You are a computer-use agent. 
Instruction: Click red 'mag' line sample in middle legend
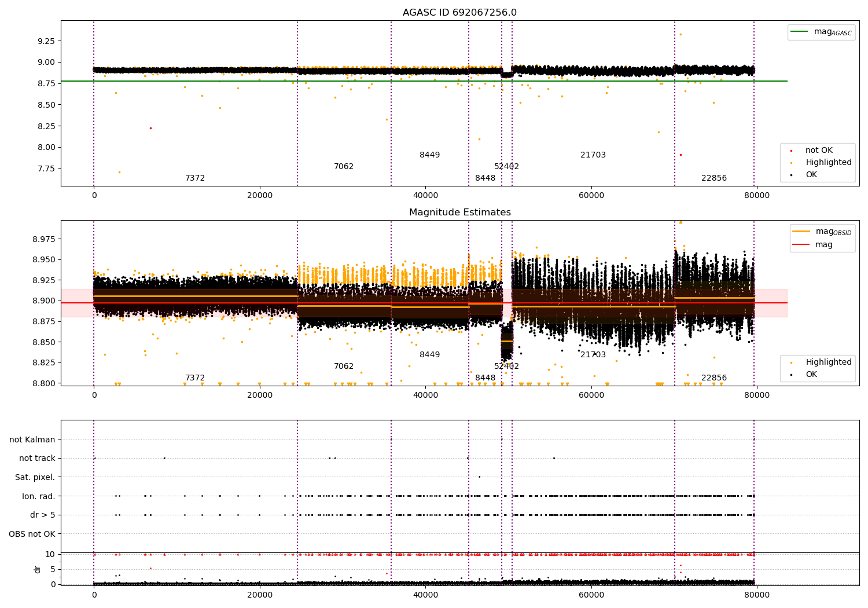pyautogui.click(x=801, y=244)
